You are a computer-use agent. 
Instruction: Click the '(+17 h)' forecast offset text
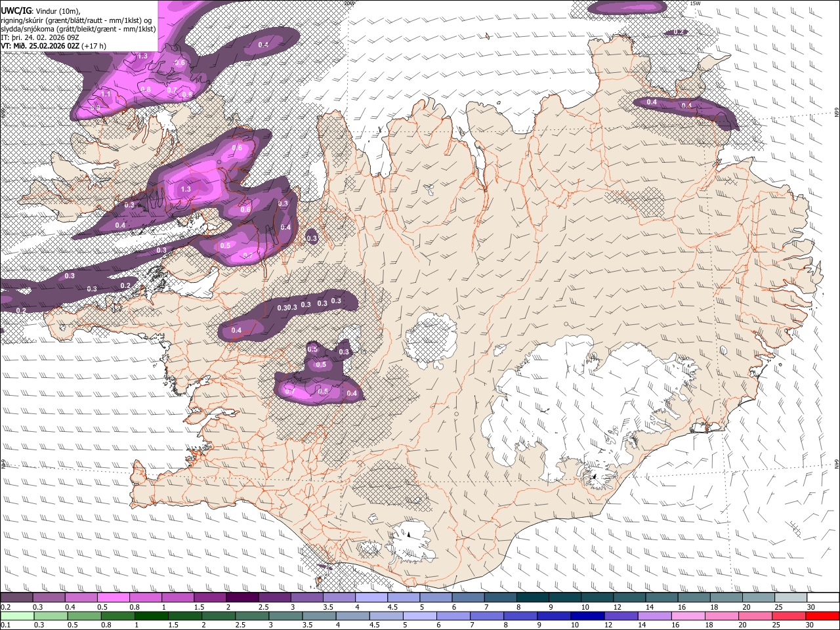coord(94,46)
